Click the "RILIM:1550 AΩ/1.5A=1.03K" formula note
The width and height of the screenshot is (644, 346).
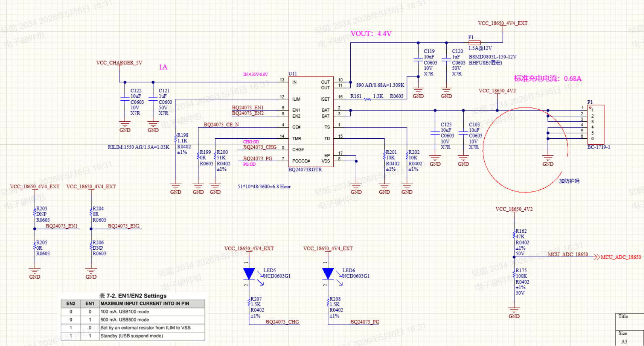(138, 147)
